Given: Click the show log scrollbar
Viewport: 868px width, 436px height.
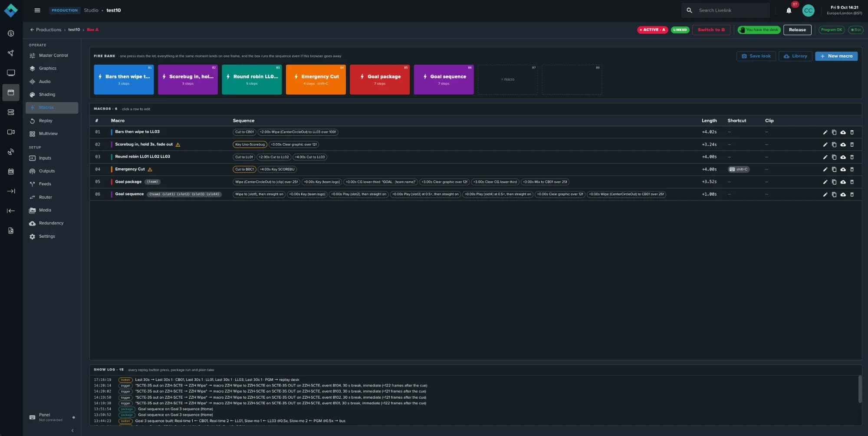Looking at the screenshot, I should pos(860,389).
